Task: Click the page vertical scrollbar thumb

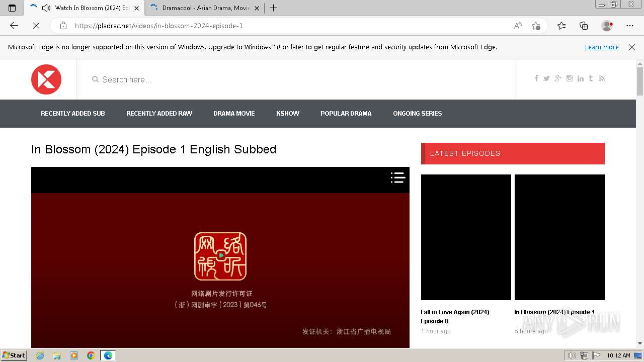Action: 640,81
